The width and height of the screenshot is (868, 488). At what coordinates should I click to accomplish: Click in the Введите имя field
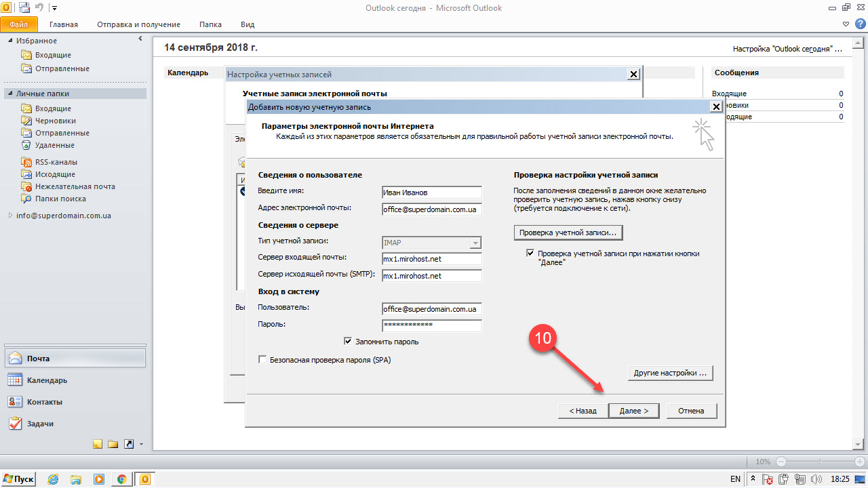point(431,192)
